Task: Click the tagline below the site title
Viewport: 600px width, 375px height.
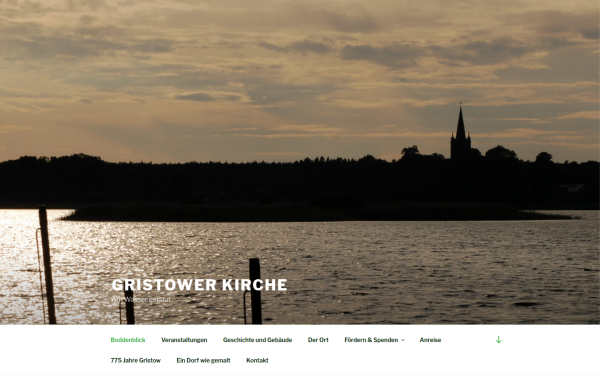Action: (x=141, y=300)
